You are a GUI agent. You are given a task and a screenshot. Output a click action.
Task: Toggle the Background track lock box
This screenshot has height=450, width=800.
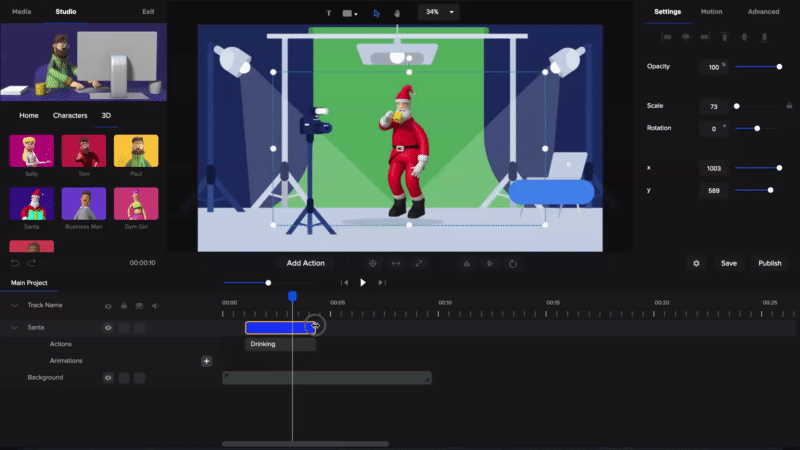tap(124, 378)
